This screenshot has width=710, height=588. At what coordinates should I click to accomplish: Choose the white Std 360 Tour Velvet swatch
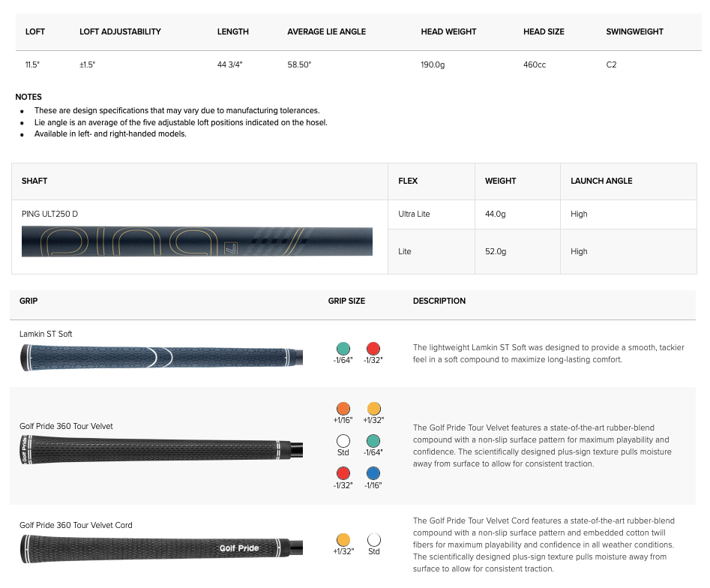[x=343, y=441]
